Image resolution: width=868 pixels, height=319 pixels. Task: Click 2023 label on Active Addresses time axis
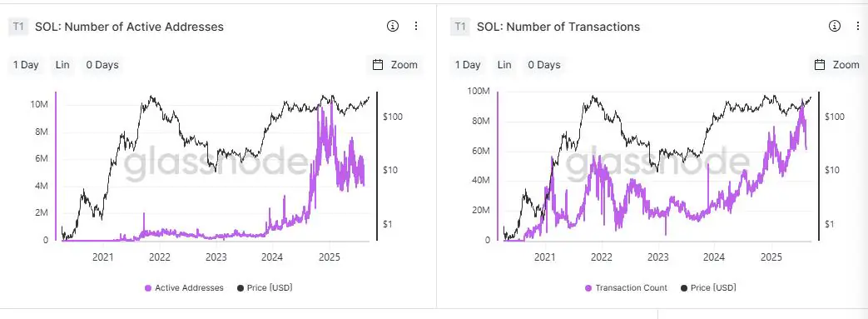click(x=216, y=257)
